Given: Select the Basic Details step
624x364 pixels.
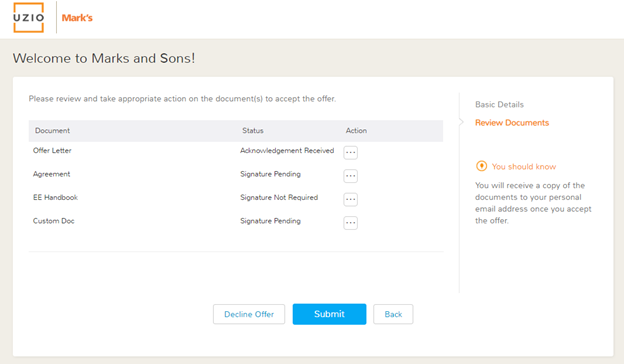Looking at the screenshot, I should pos(499,105).
